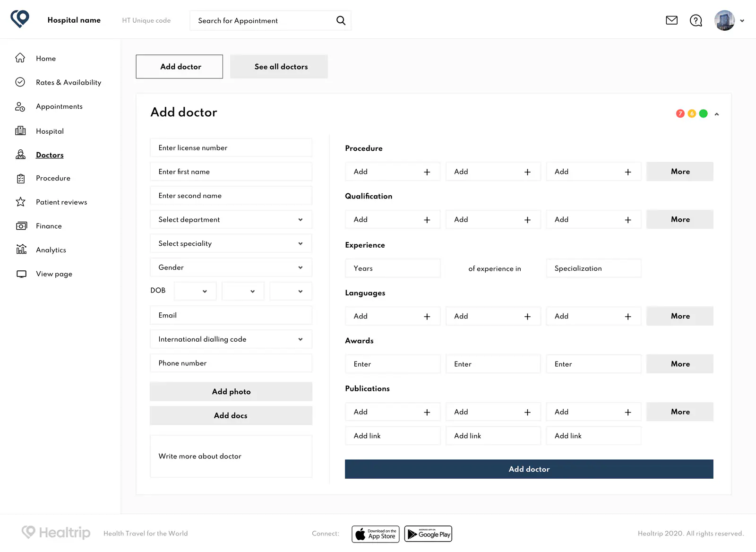Click plus icon in first Procedure Add field

coord(427,172)
